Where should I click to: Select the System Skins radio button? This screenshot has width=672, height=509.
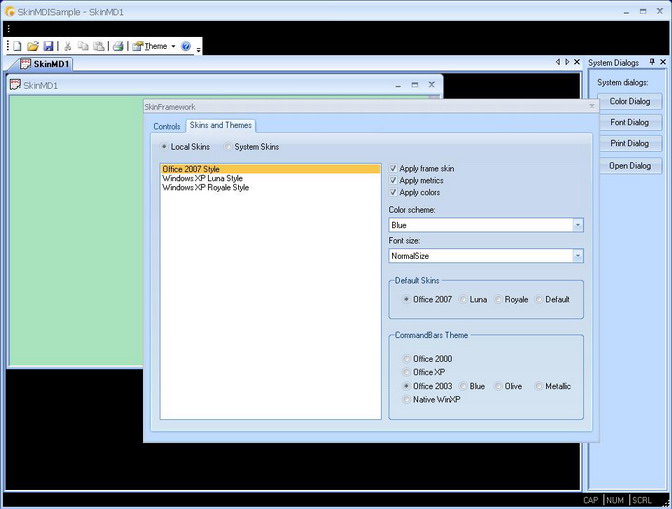pos(228,147)
